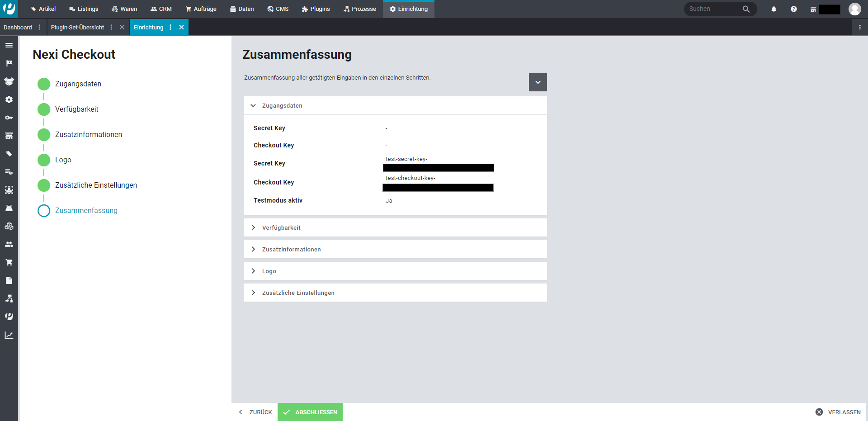Open the CMS menu
868x421 pixels.
click(x=278, y=9)
